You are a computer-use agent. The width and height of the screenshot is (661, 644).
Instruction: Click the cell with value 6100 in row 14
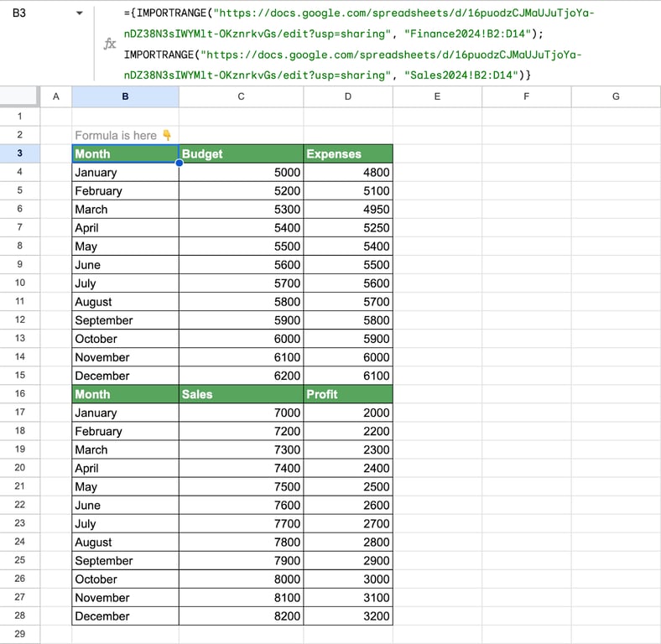click(x=241, y=357)
